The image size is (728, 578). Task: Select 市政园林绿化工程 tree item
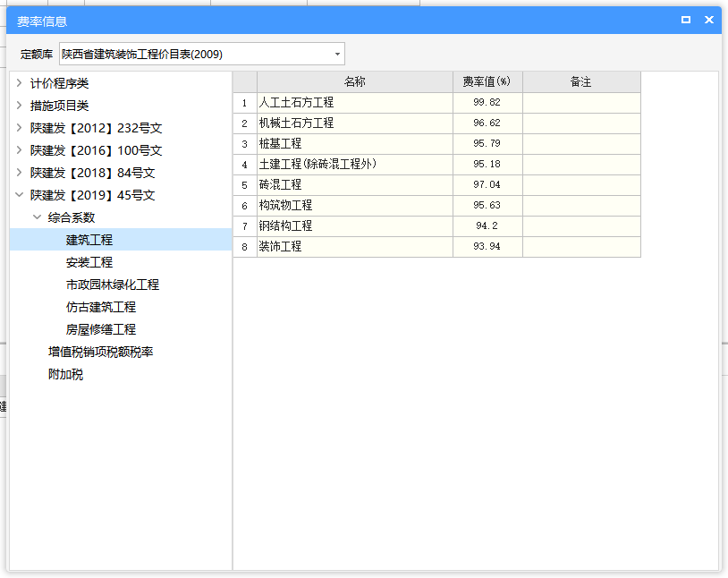pos(113,285)
